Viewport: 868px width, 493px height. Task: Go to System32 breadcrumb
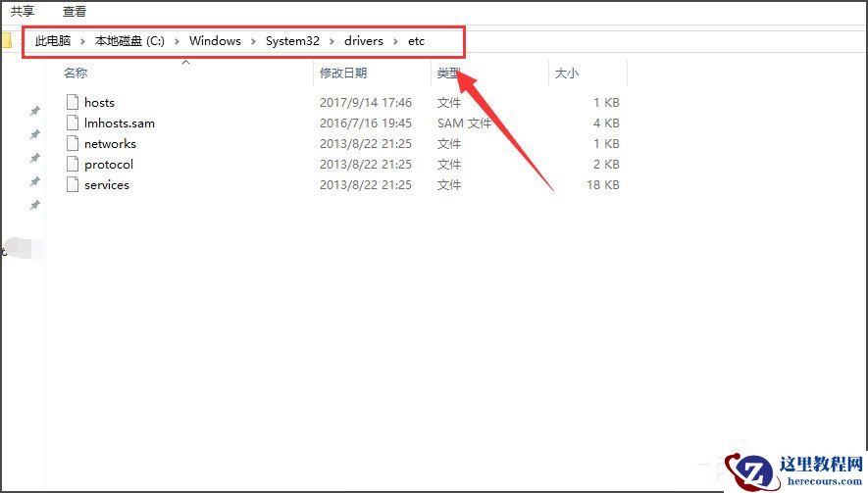click(x=293, y=41)
